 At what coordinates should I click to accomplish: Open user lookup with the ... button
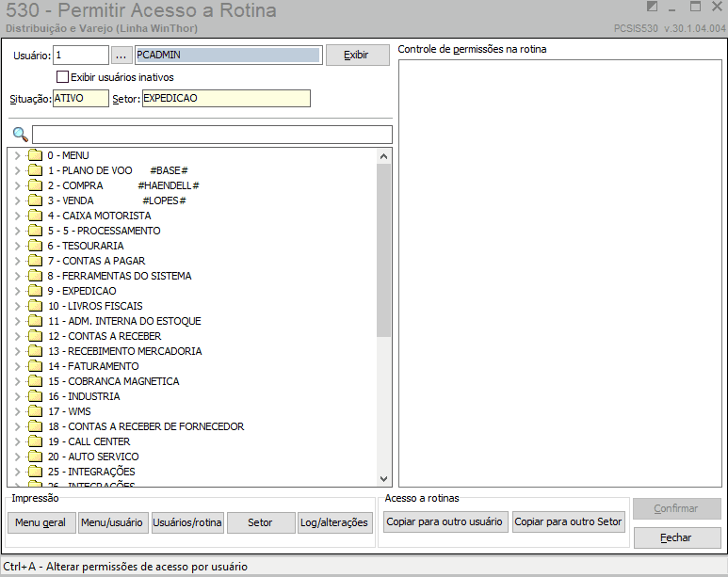coord(121,55)
